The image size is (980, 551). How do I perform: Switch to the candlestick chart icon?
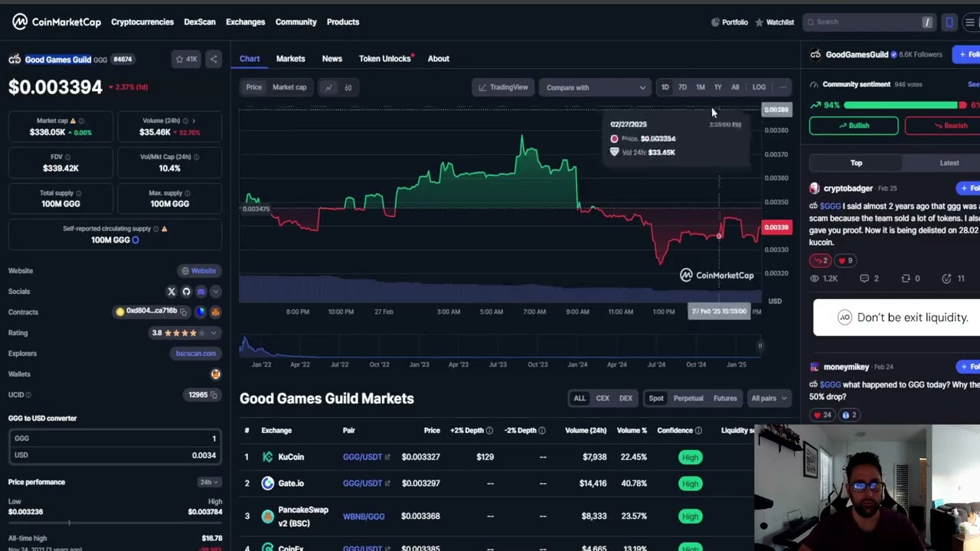coord(348,87)
